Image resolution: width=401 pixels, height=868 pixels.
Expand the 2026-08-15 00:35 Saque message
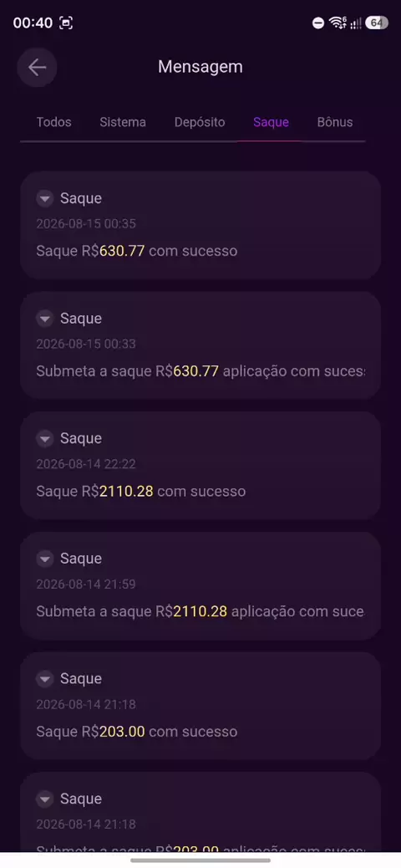point(45,198)
